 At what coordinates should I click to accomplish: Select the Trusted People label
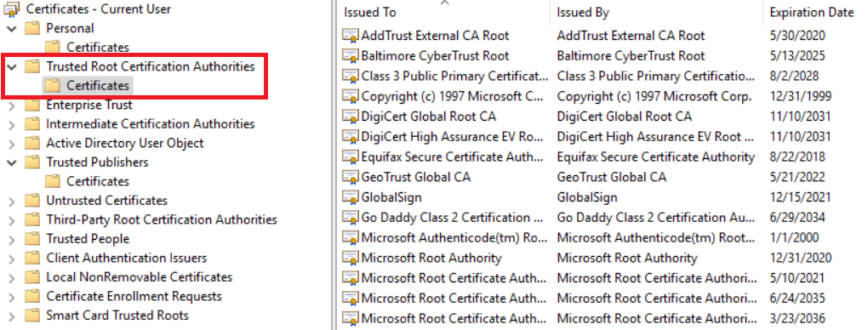[x=88, y=239]
